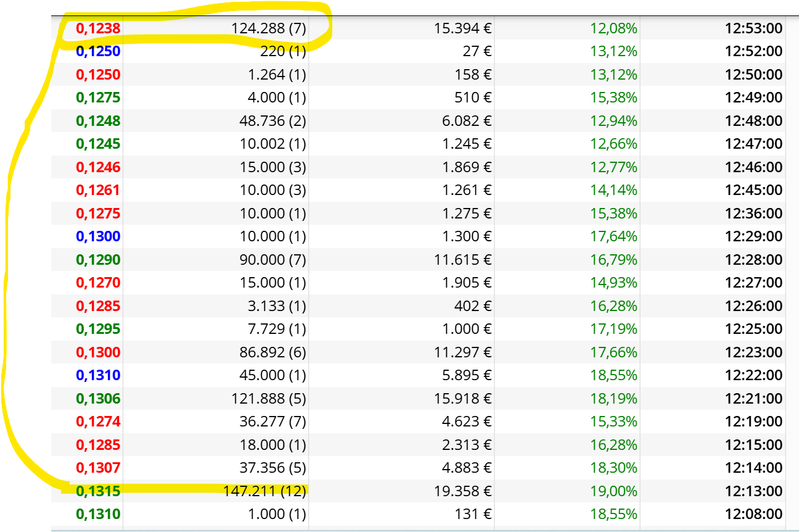Select the 17,64% change value

(x=613, y=236)
